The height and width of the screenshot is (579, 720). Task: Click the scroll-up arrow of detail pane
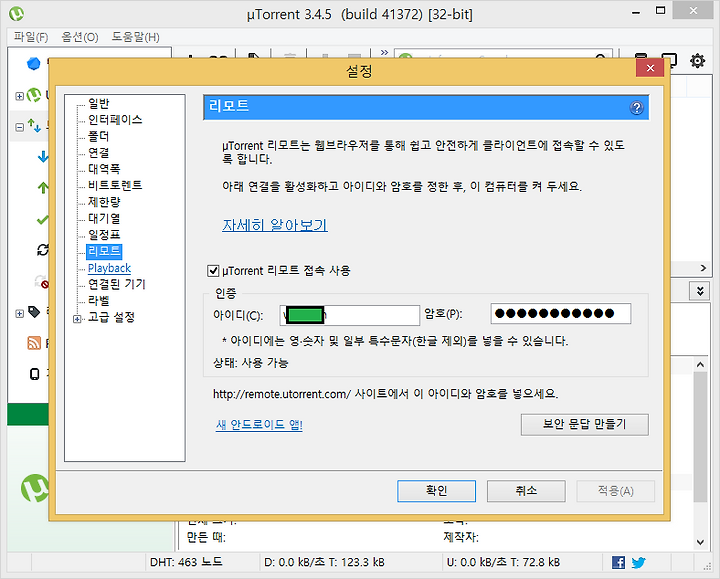point(700,365)
